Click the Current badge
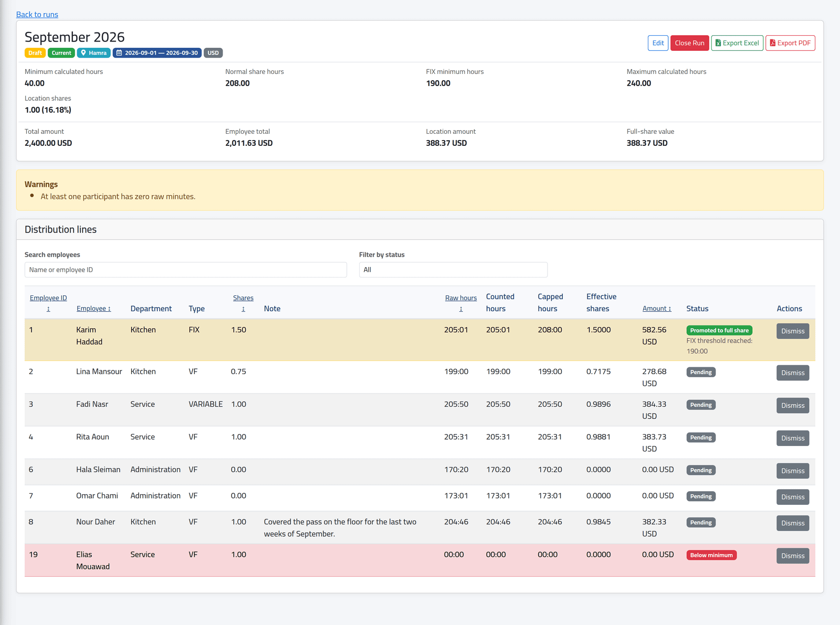 [61, 53]
